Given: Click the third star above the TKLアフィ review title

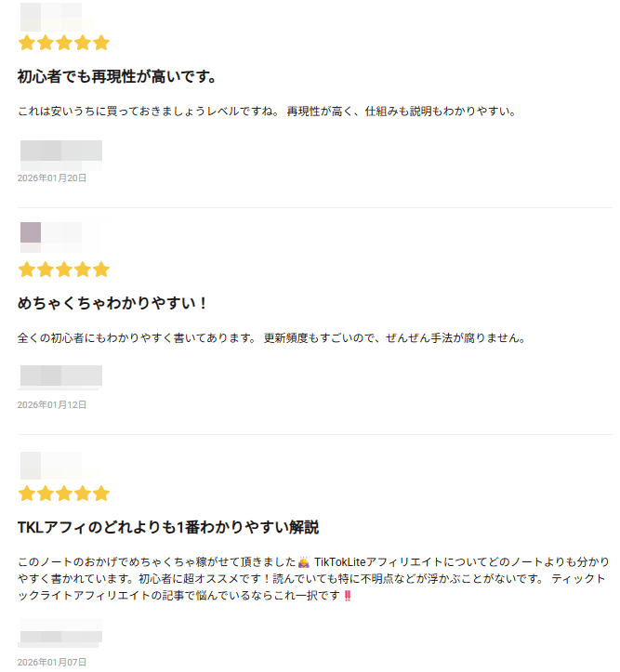Looking at the screenshot, I should (x=64, y=494).
